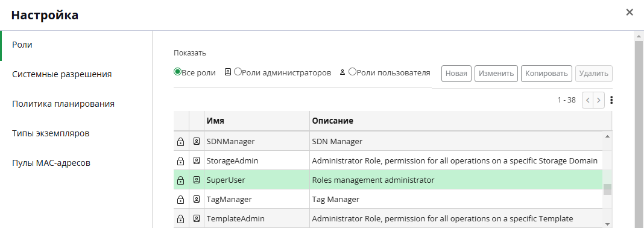This screenshot has width=644, height=228.
Task: Open the kebab menu beside pagination arrows
Action: tap(611, 100)
